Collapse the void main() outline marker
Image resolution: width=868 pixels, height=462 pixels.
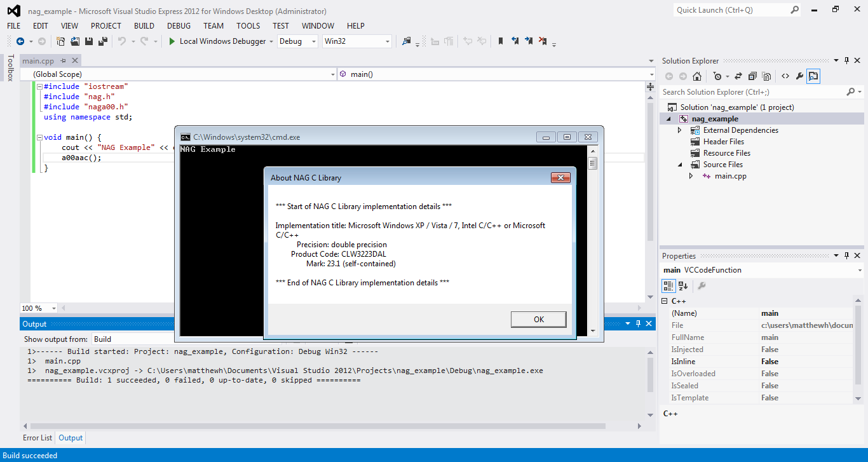[x=39, y=137]
